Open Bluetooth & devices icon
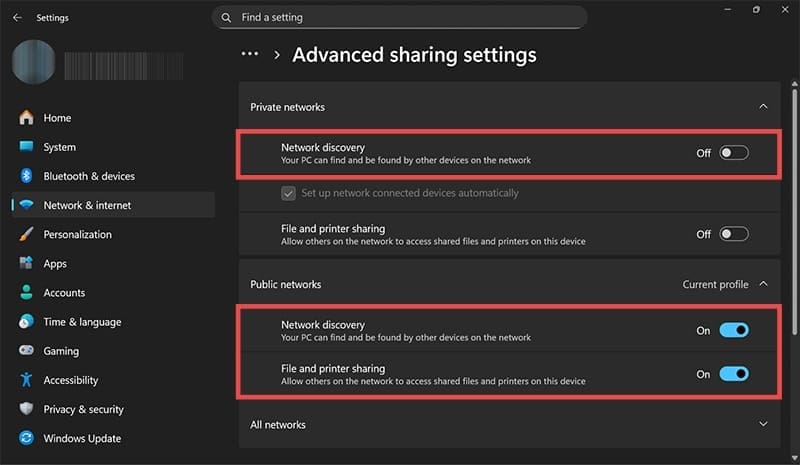This screenshot has width=800, height=465. coord(26,176)
